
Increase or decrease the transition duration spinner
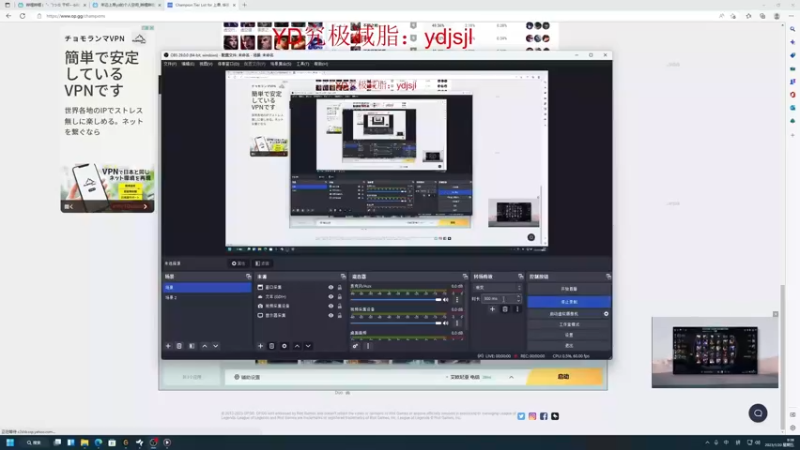coord(518,298)
